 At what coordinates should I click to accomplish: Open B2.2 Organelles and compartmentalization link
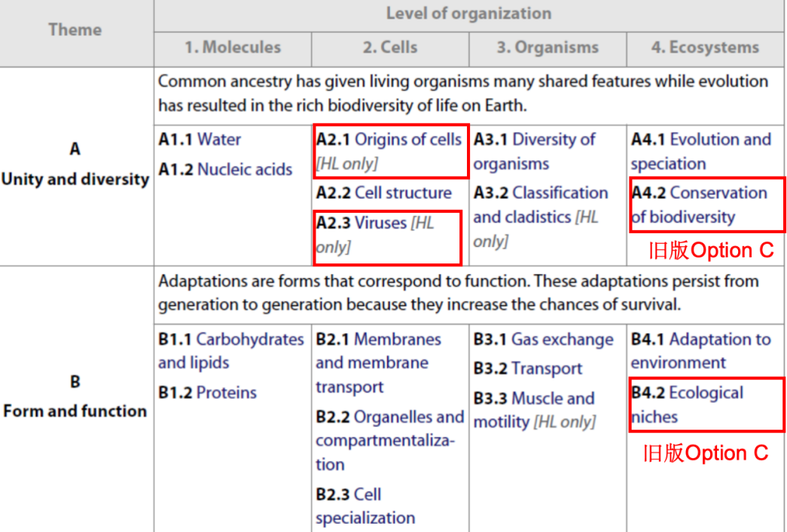[x=390, y=440]
